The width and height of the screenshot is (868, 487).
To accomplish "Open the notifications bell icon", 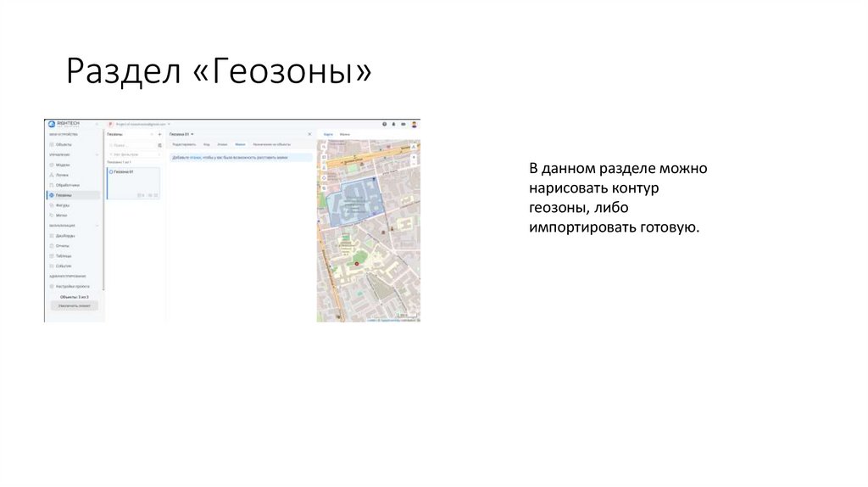I will pos(394,124).
